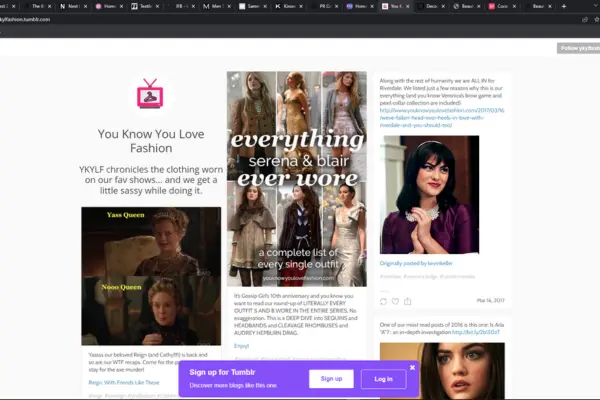The image size is (600, 400).
Task: Switch to the "PR C" tab
Action: (325, 7)
